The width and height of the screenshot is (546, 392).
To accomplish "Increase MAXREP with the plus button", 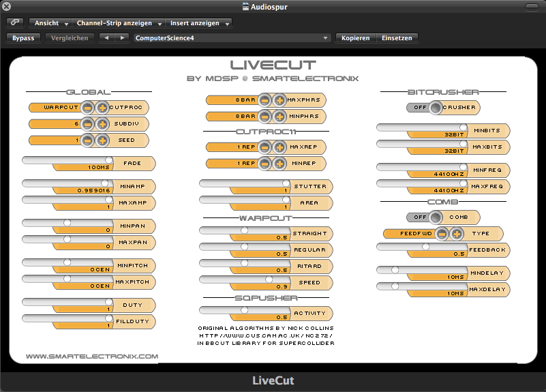I will [279, 147].
